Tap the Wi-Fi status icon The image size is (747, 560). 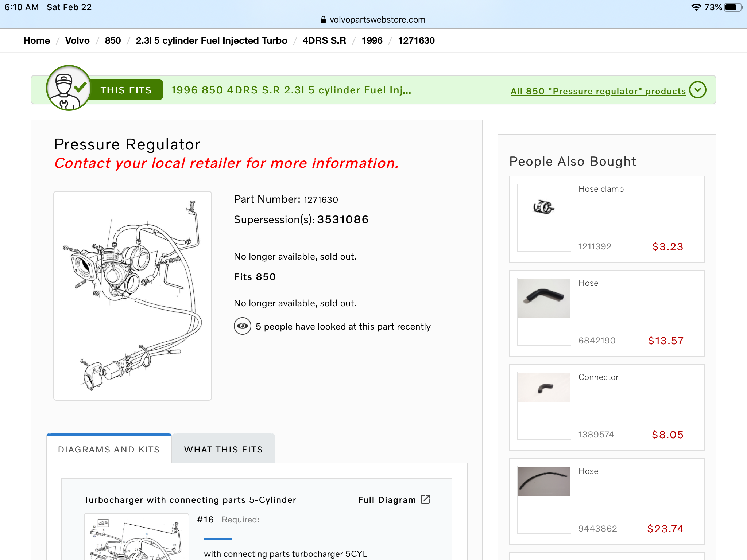pos(696,7)
